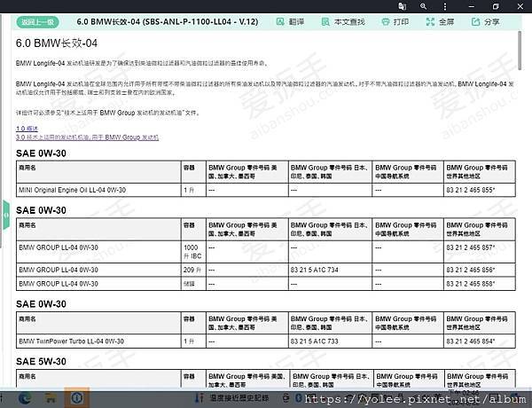Click the paragraph starting 详细许可必须参见

coord(108,113)
